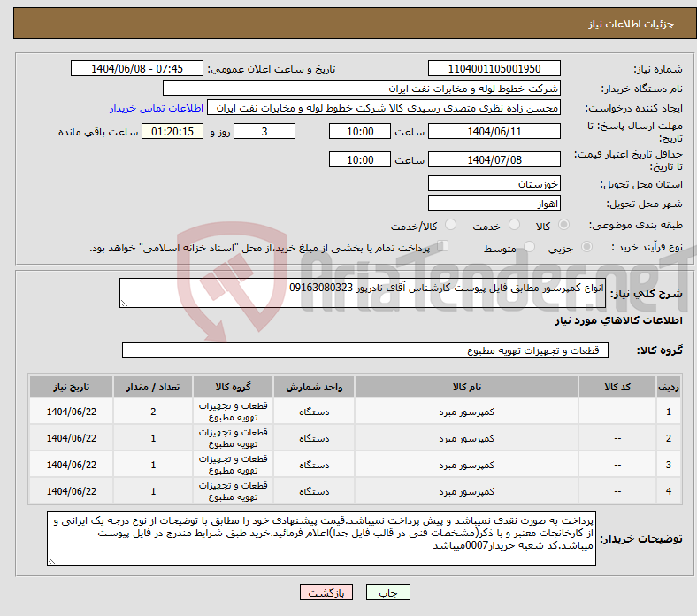The width and height of the screenshot is (697, 616).
Task: Click the تاریخ نیاز column header
Action: coord(71,387)
